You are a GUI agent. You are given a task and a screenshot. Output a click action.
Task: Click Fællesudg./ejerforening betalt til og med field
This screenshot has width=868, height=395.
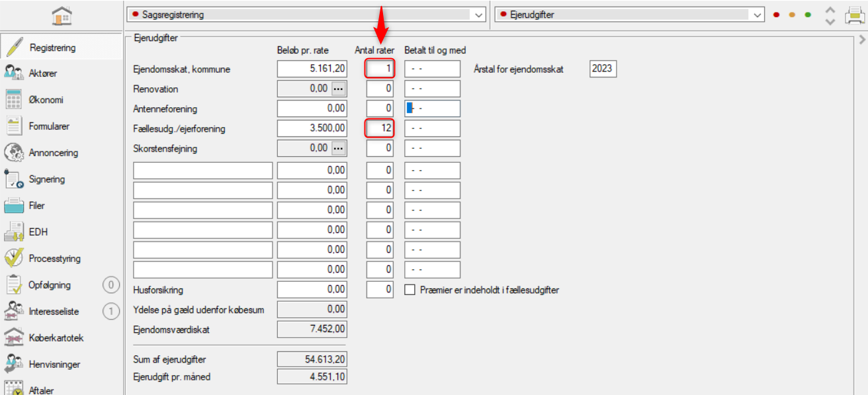[x=433, y=128]
